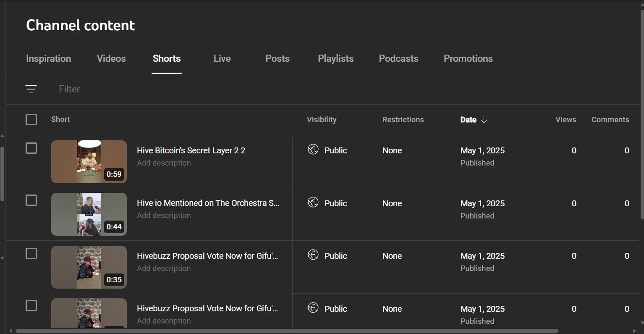The width and height of the screenshot is (644, 334).
Task: Open the Promotions tab
Action: tap(468, 59)
